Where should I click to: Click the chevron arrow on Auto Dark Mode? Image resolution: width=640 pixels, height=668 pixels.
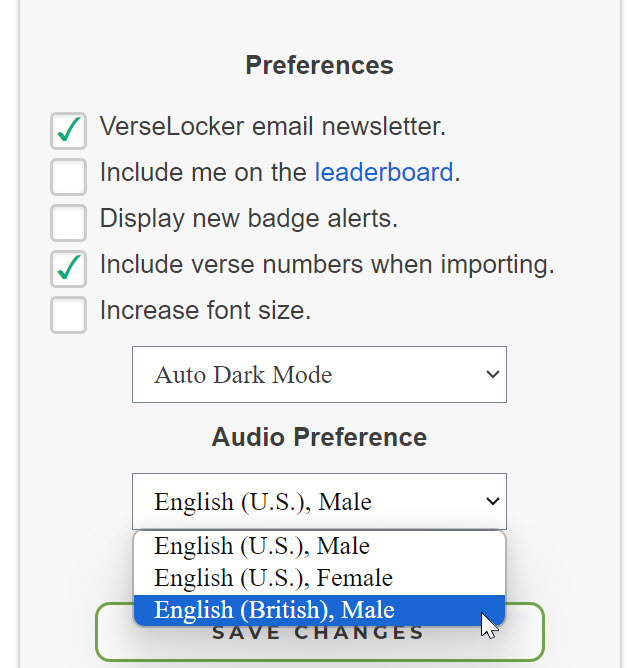(492, 375)
